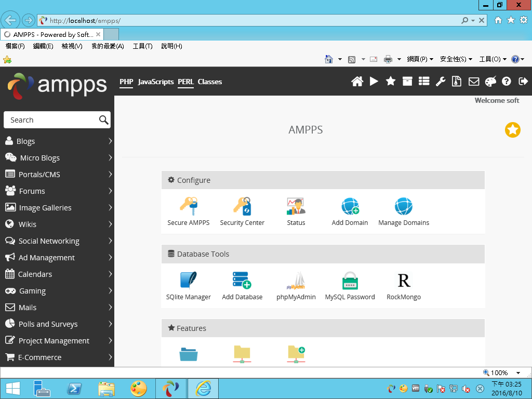Click the logout icon in header
This screenshot has width=532, height=399.
click(523, 82)
